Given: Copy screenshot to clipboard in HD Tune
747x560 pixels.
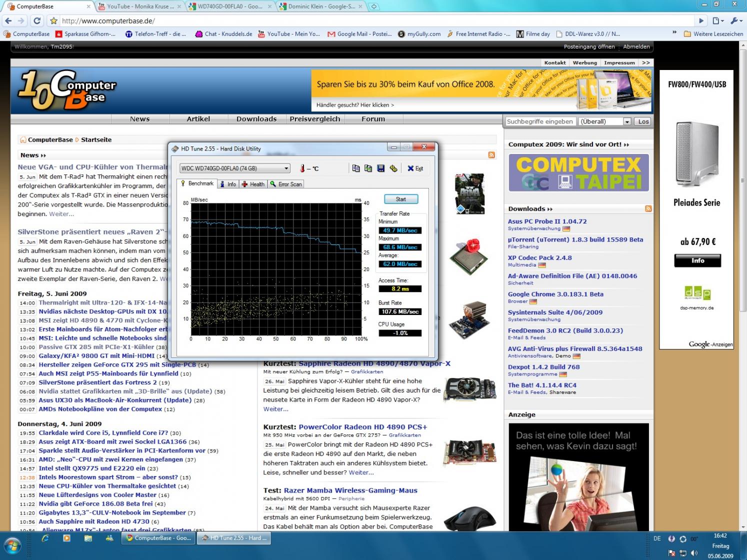Looking at the screenshot, I should tap(368, 168).
